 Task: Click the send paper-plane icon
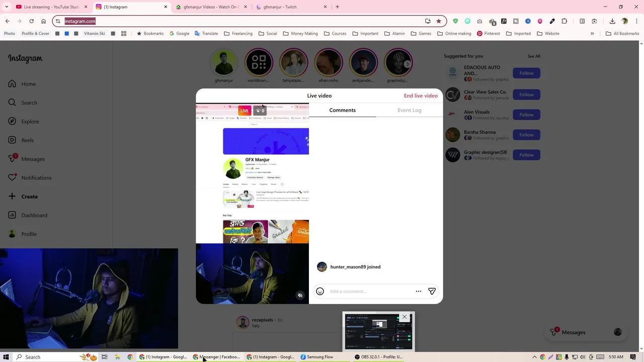[x=432, y=291]
